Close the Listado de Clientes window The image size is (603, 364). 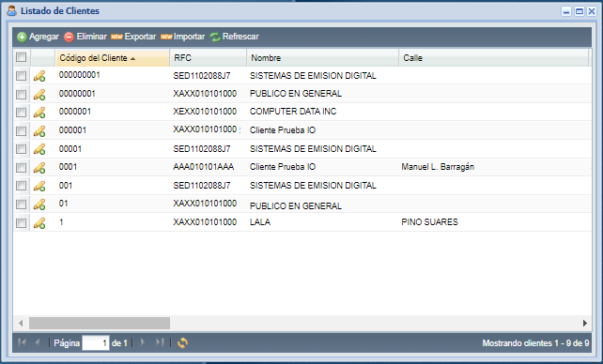coord(592,11)
